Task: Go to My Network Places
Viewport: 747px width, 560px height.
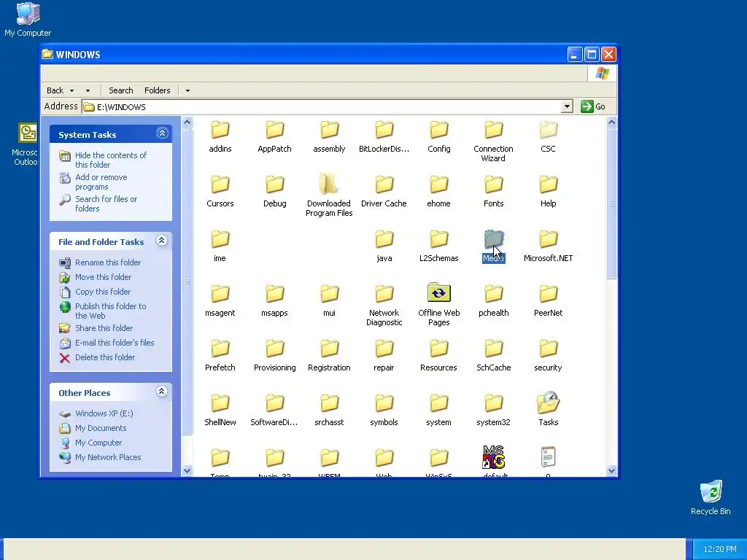Action: tap(108, 458)
